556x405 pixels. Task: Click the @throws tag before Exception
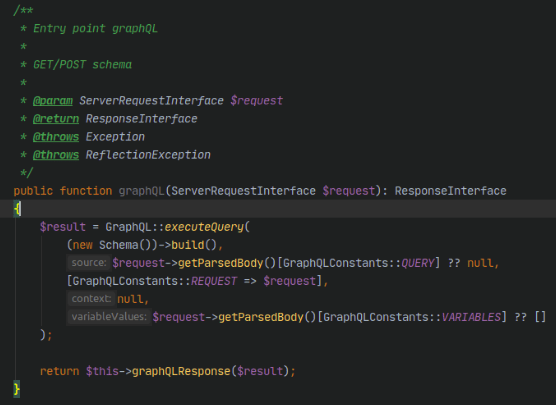[x=56, y=137]
